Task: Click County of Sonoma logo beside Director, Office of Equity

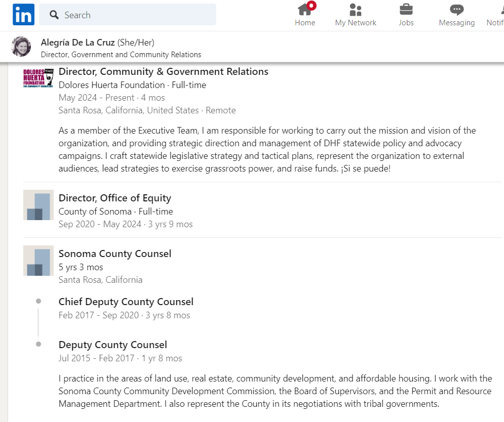Action: click(38, 205)
